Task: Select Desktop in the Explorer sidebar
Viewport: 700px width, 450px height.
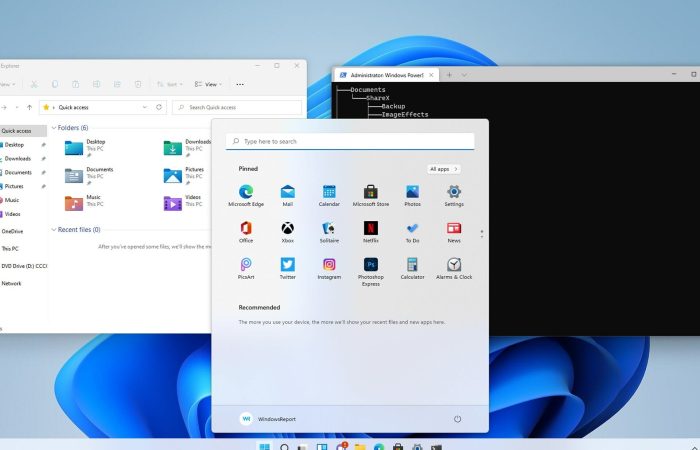Action: 22,145
